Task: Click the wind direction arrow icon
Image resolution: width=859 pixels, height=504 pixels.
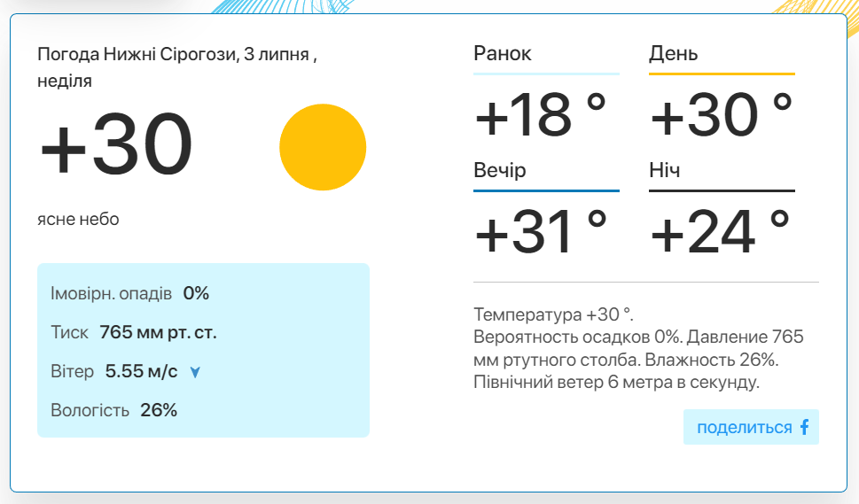Action: click(195, 373)
